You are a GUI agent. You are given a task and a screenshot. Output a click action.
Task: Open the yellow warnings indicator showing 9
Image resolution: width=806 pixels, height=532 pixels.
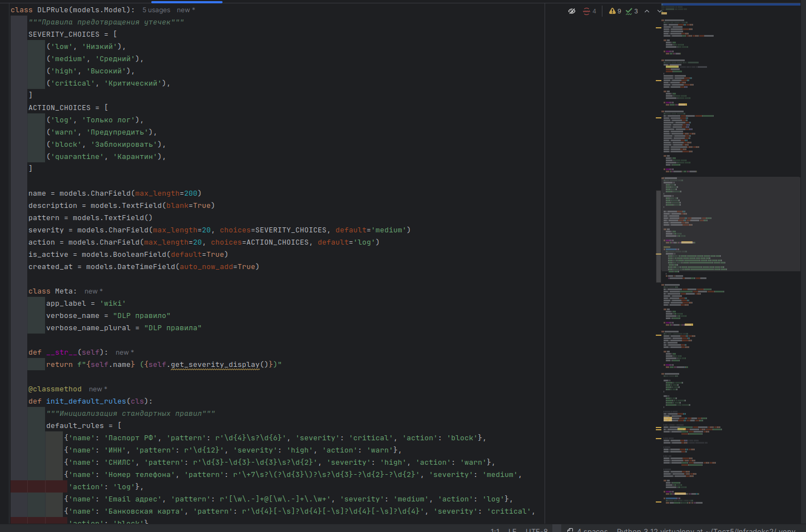coord(615,11)
